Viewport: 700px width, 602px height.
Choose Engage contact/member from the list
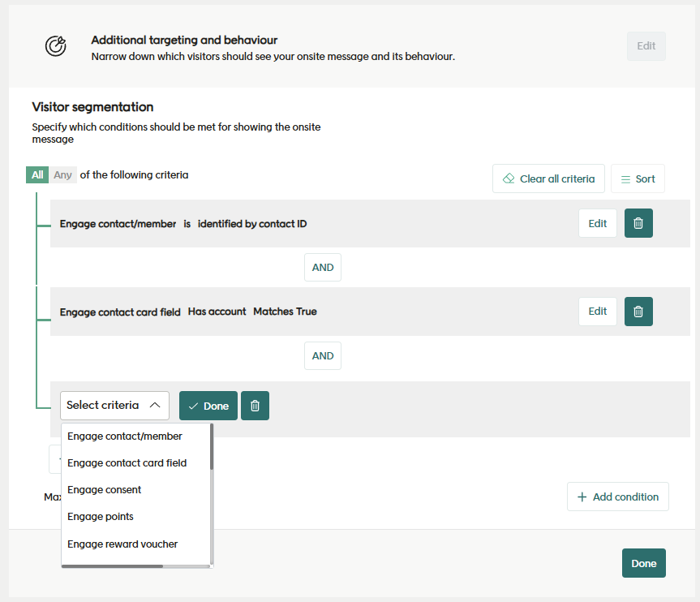125,436
